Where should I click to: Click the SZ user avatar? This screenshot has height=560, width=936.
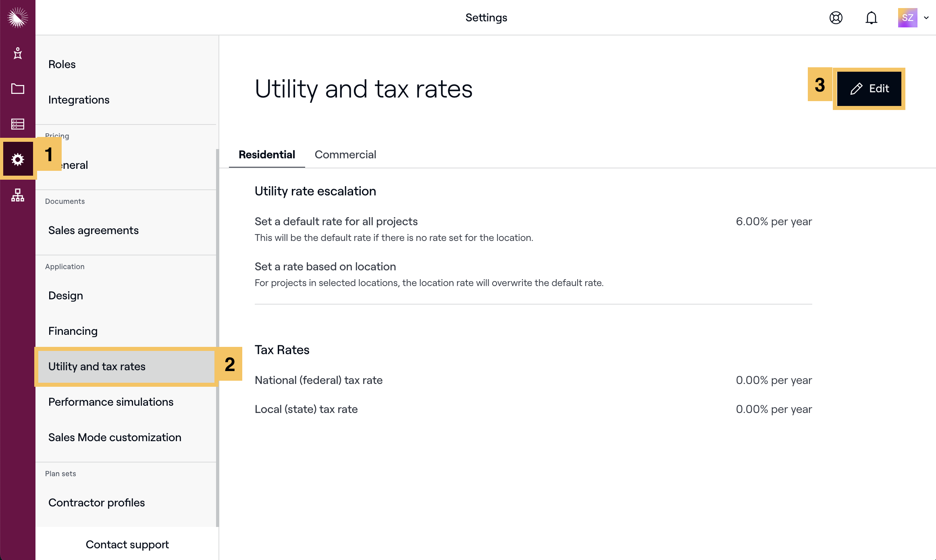coord(907,18)
